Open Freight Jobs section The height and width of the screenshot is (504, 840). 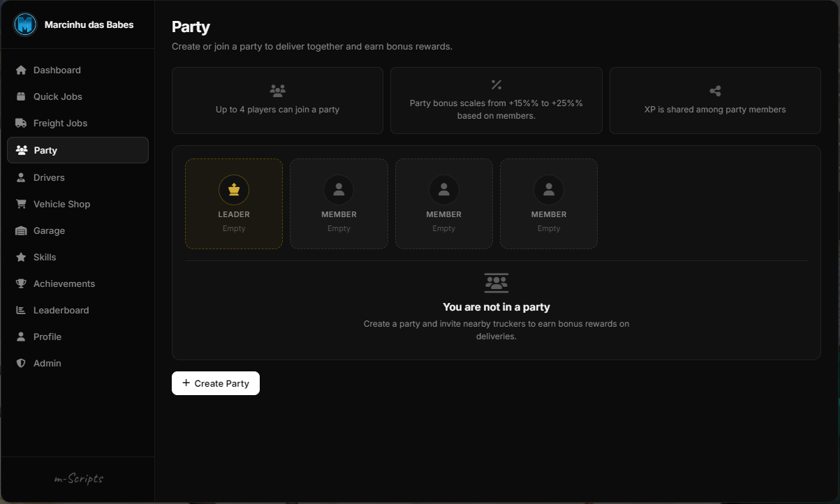point(78,123)
